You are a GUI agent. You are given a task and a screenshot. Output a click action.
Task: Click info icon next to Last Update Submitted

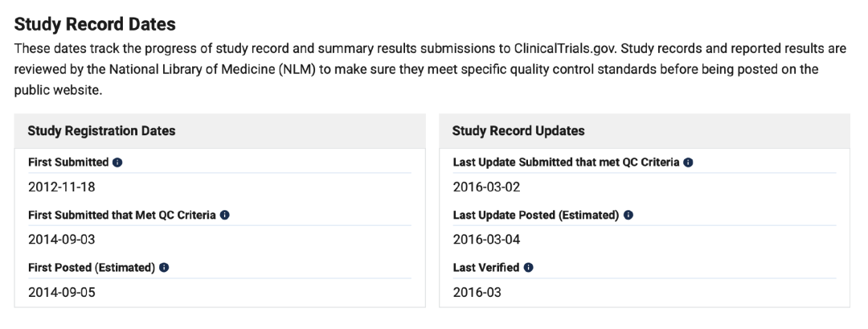click(x=689, y=162)
